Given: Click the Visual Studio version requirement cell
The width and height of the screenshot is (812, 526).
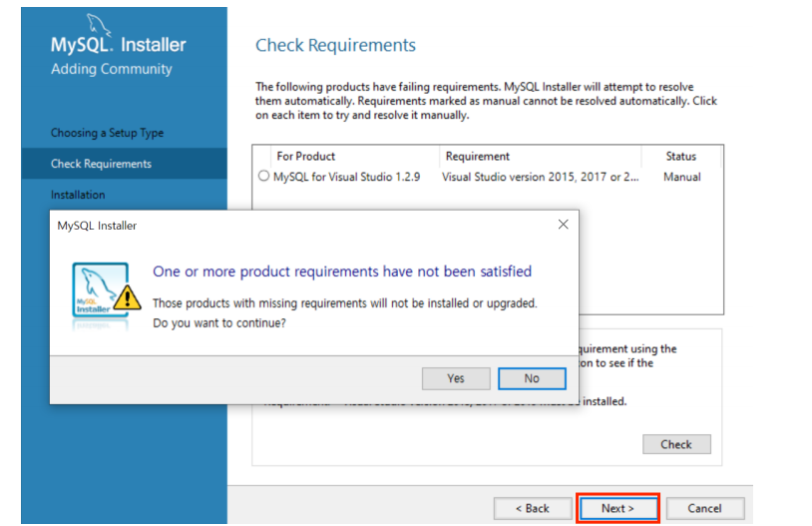Looking at the screenshot, I should click(x=540, y=177).
